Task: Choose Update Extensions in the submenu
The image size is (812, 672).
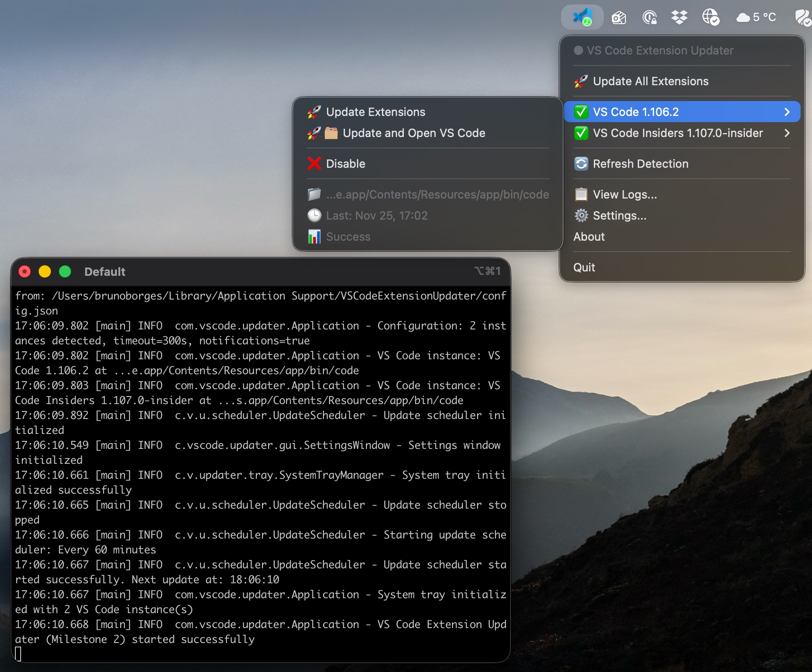Action: click(375, 112)
